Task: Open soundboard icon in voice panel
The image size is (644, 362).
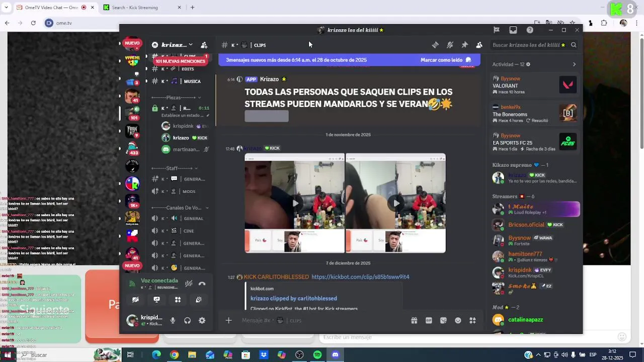Action: tap(199, 300)
